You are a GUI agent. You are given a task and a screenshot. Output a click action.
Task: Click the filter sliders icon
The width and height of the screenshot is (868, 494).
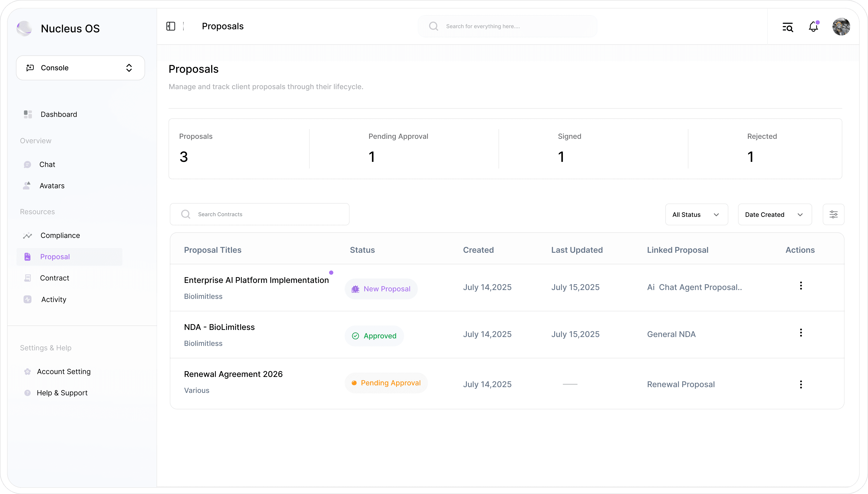(833, 214)
